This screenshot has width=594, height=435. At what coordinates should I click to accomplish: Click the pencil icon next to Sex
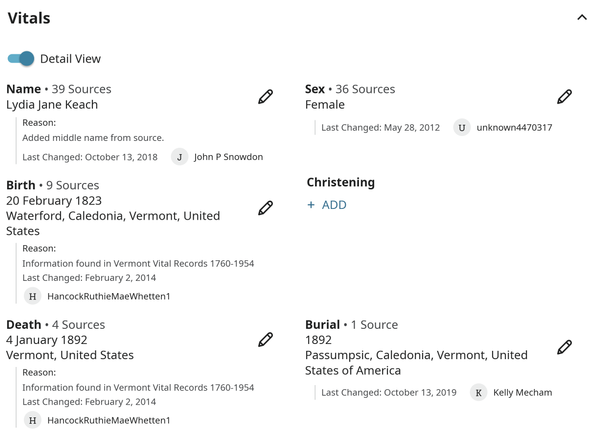[x=564, y=97]
